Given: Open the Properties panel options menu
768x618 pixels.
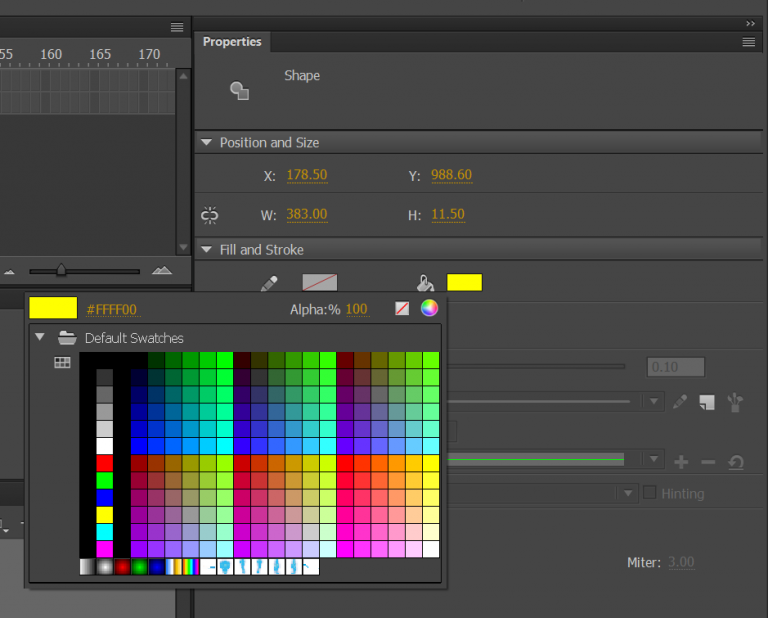Looking at the screenshot, I should [748, 42].
